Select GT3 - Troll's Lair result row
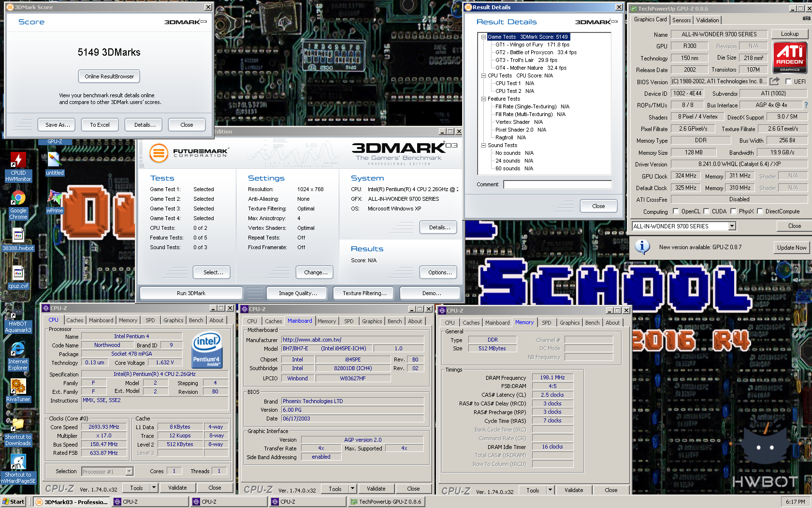 (x=526, y=60)
